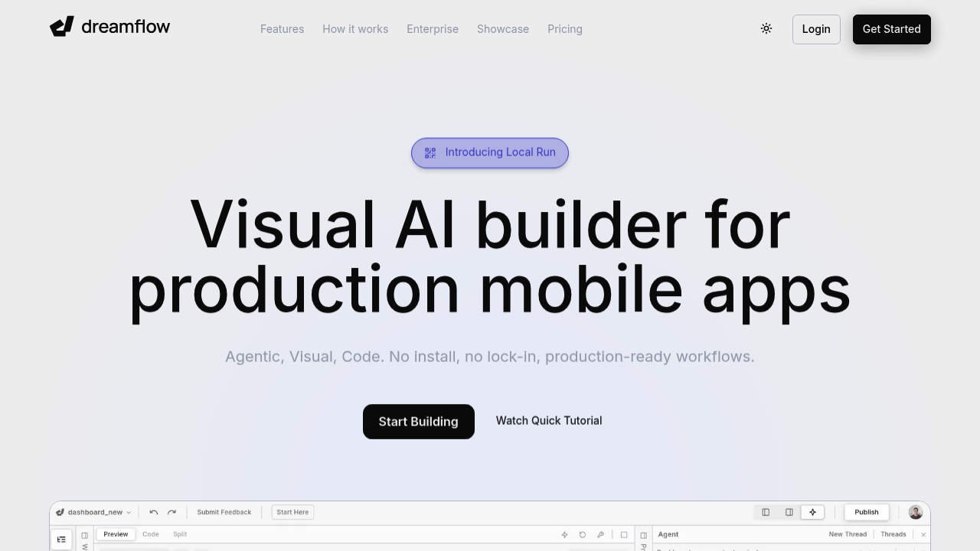Close the Agent panel

tap(923, 535)
